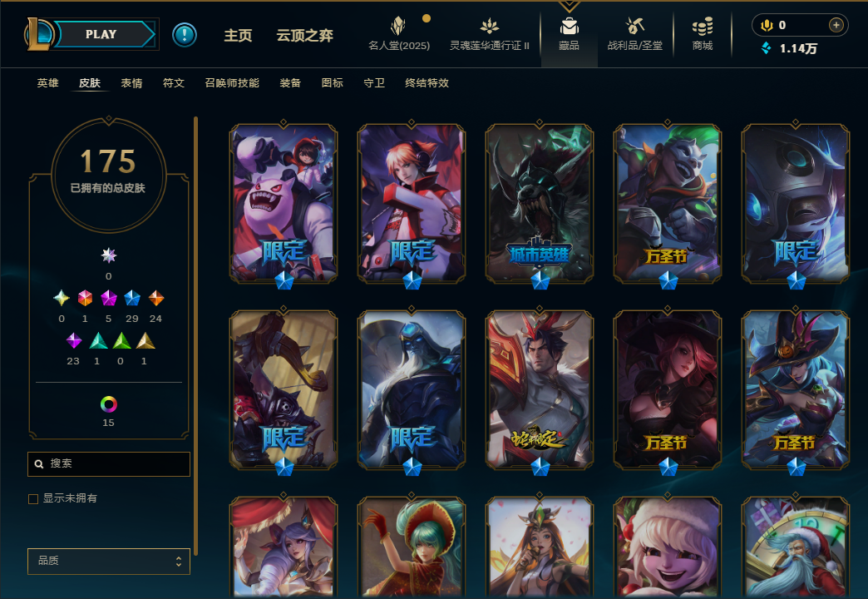
Task: Open the 终结特效 tab
Action: click(427, 83)
